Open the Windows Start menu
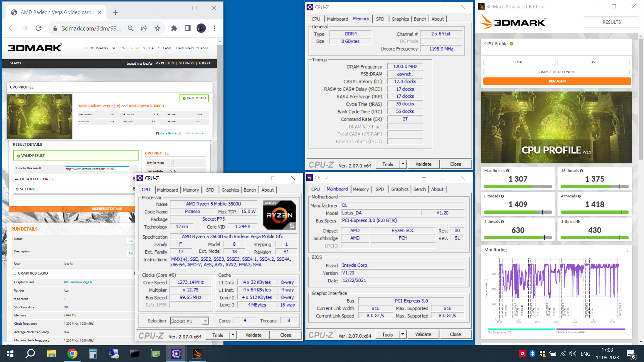 pyautogui.click(x=10, y=354)
